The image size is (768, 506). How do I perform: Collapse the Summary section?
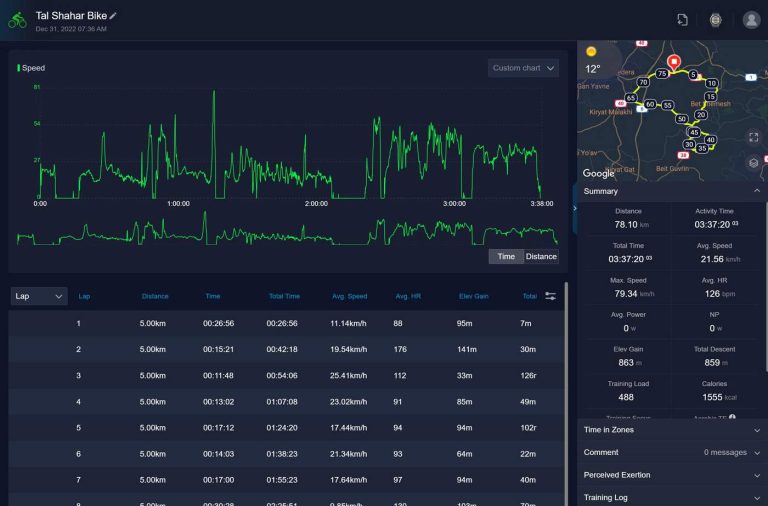tap(670, 191)
